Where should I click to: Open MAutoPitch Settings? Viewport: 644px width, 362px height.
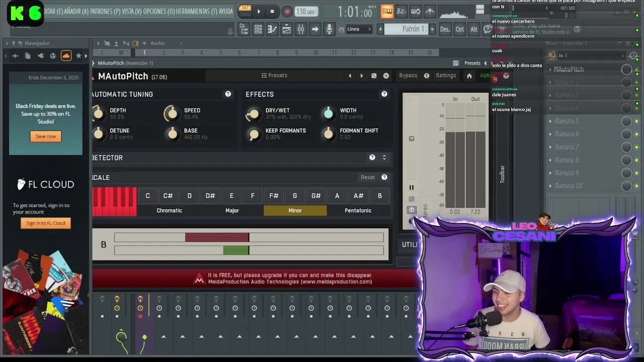(x=446, y=75)
